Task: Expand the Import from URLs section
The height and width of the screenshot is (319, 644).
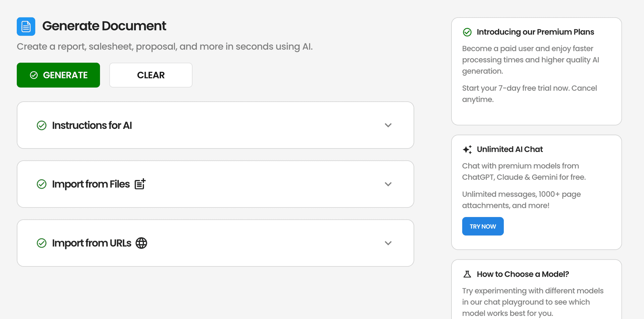Action: point(388,243)
